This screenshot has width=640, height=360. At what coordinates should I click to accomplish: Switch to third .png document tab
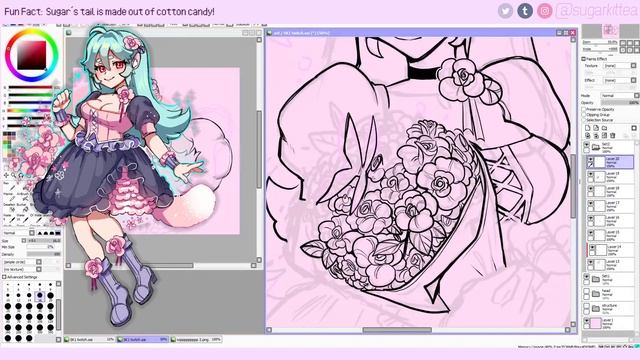click(x=196, y=340)
